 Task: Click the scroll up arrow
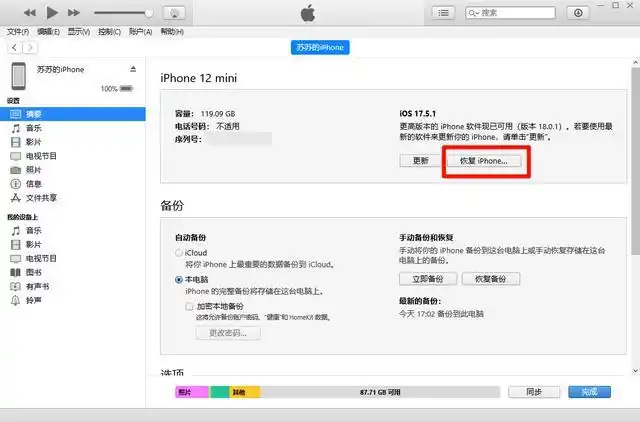tap(636, 63)
